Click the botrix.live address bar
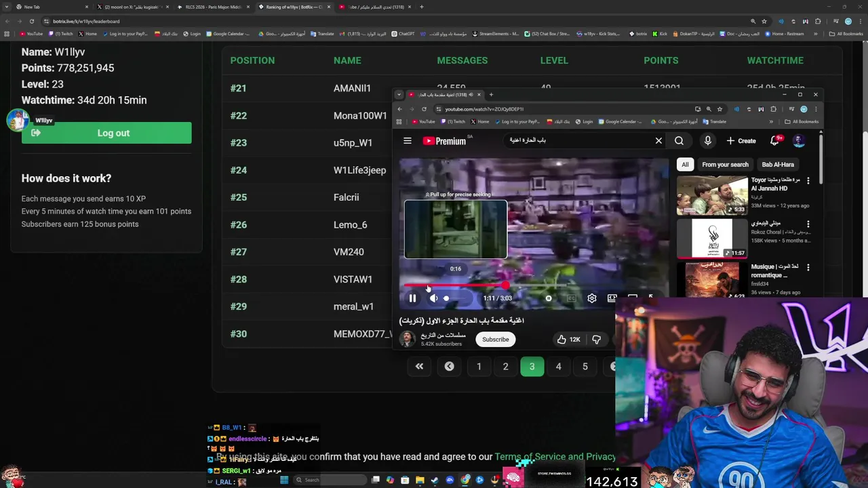The height and width of the screenshot is (488, 868). click(x=393, y=21)
